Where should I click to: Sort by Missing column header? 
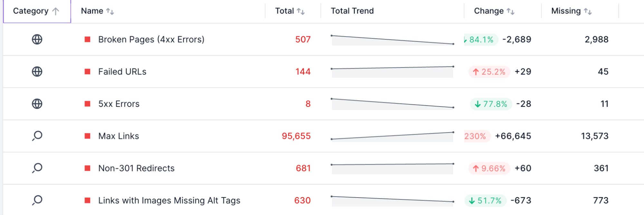571,11
